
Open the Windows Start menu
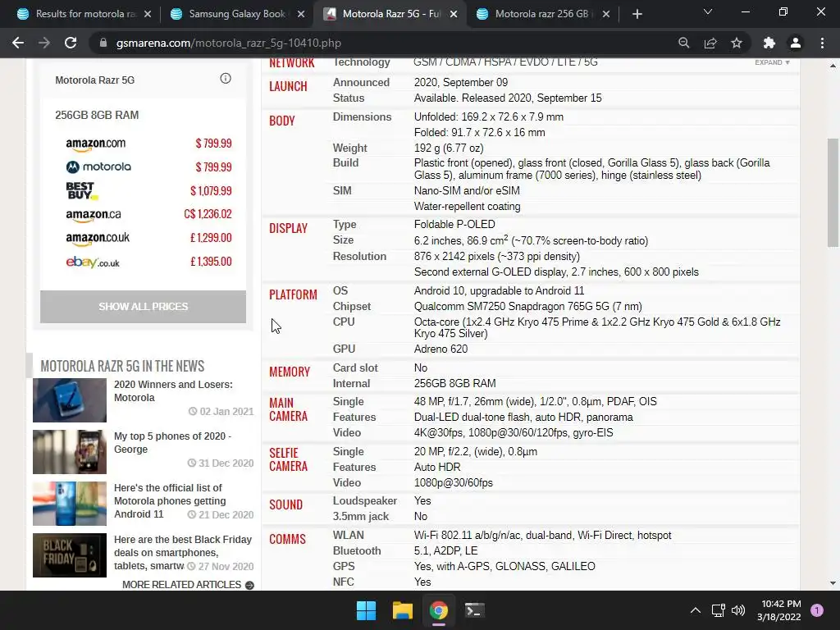[367, 610]
